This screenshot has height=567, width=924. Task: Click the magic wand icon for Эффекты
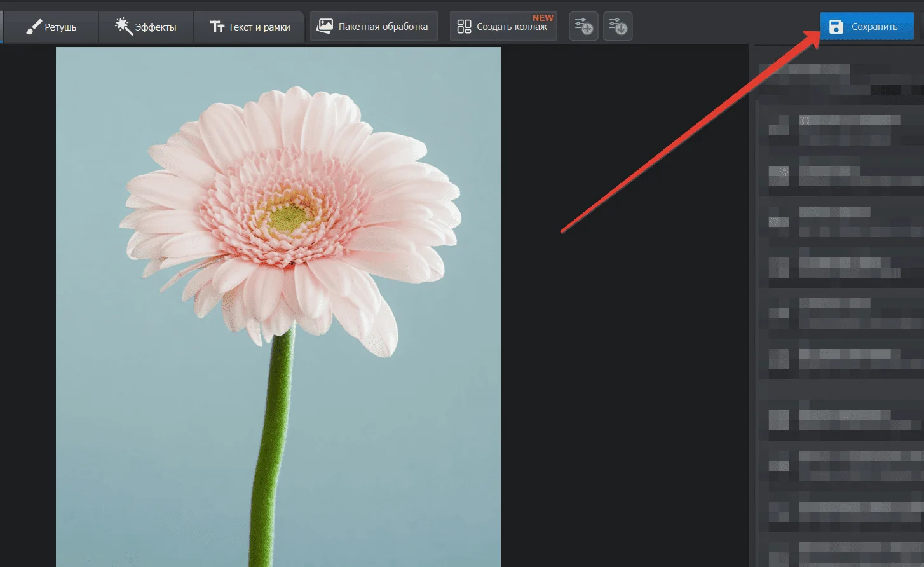coord(123,27)
